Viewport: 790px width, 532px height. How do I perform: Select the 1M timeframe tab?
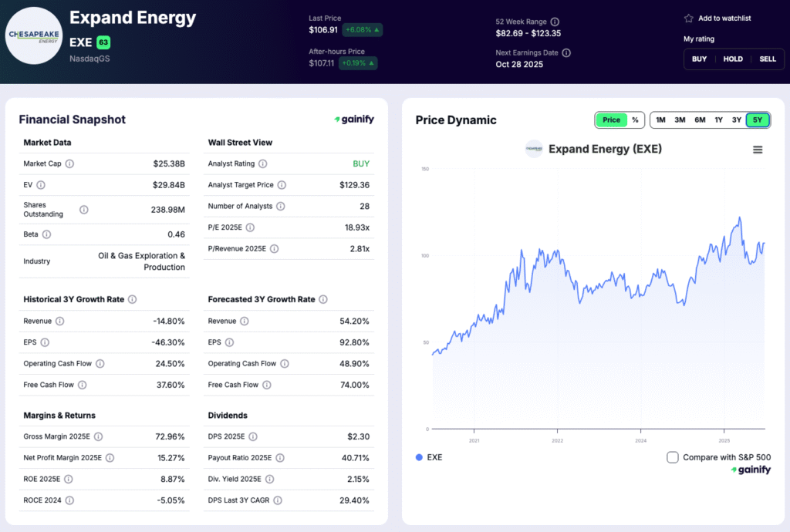[x=660, y=120]
